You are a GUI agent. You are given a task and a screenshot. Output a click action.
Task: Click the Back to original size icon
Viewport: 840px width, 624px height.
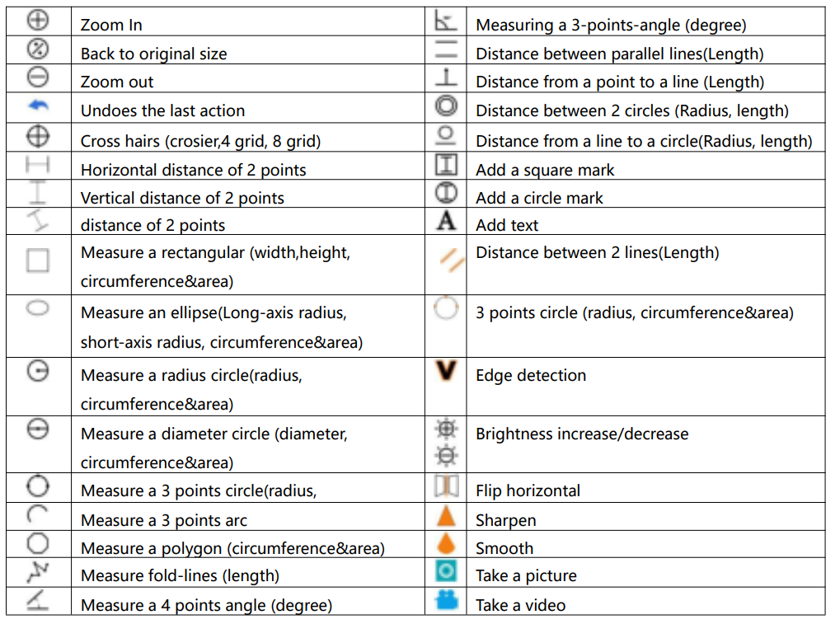pos(38,49)
